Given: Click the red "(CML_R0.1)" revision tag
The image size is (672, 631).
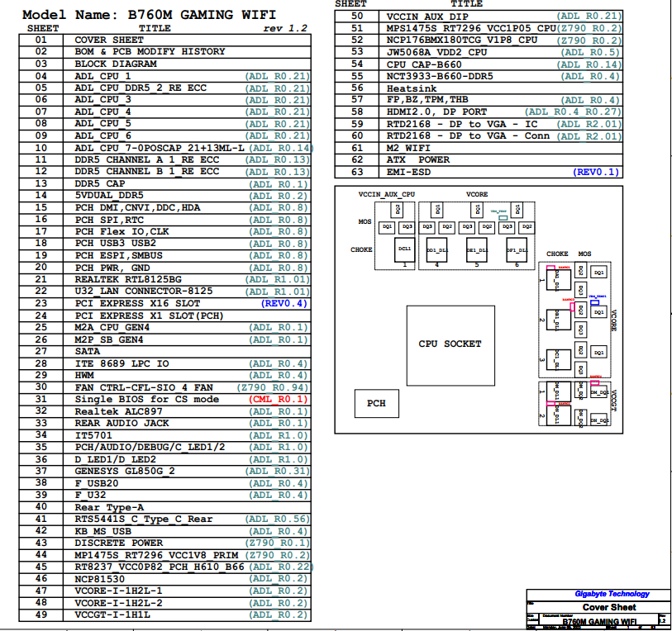Looking at the screenshot, I should click(x=279, y=399).
